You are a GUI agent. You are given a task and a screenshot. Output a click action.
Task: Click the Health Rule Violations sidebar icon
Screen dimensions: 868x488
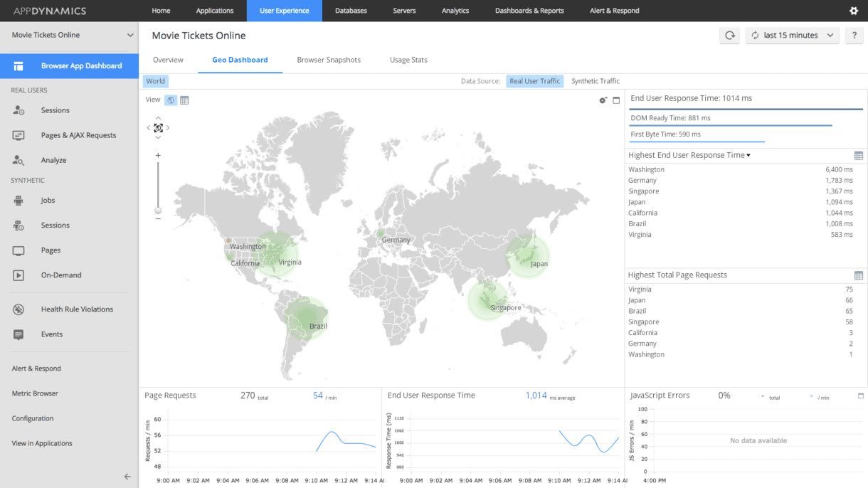click(18, 309)
